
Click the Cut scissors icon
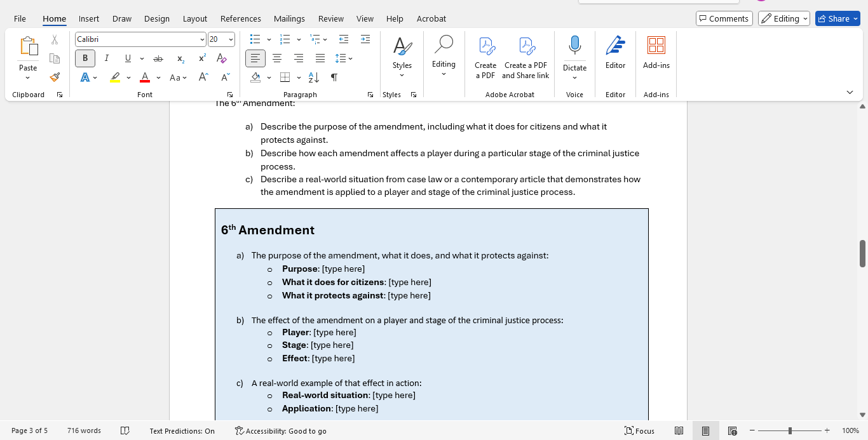pyautogui.click(x=55, y=39)
